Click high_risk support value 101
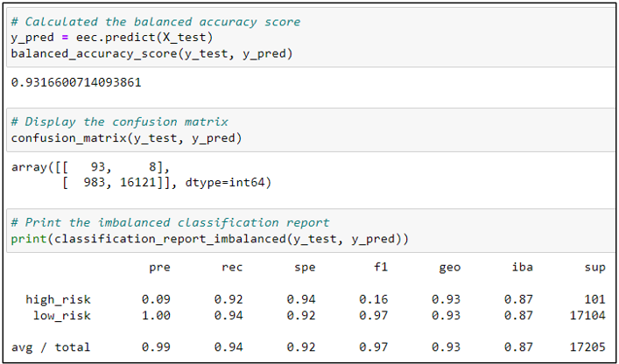The height and width of the screenshot is (364, 619). click(x=594, y=300)
